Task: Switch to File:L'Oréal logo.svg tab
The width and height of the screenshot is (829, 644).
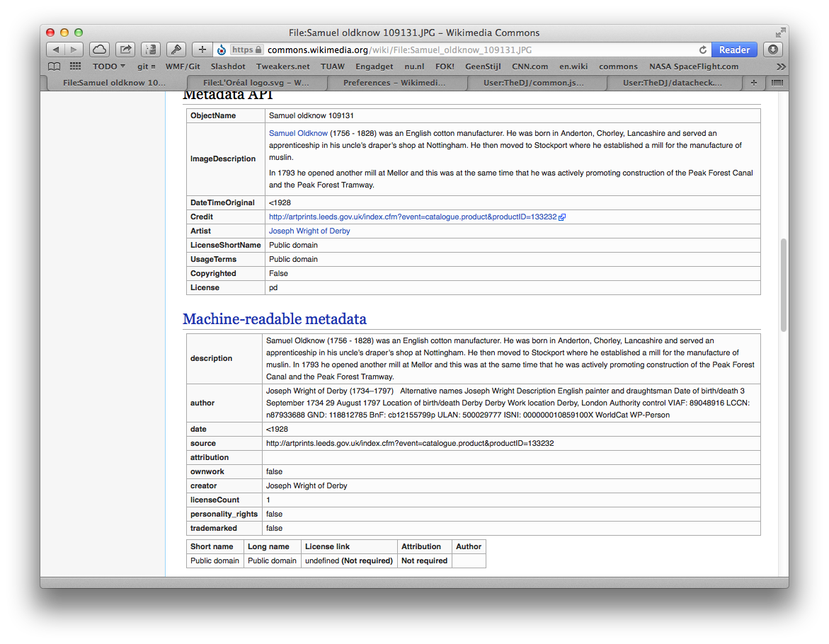Action: 256,82
